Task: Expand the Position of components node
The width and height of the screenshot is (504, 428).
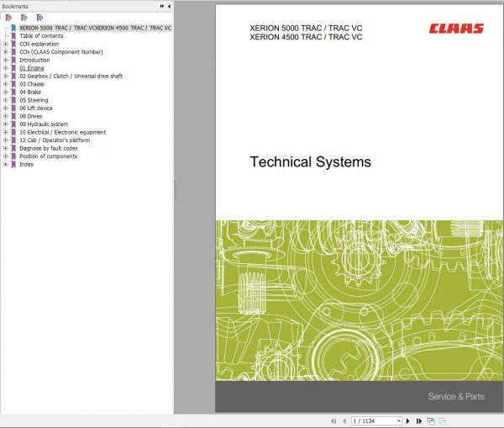Action: pos(6,156)
